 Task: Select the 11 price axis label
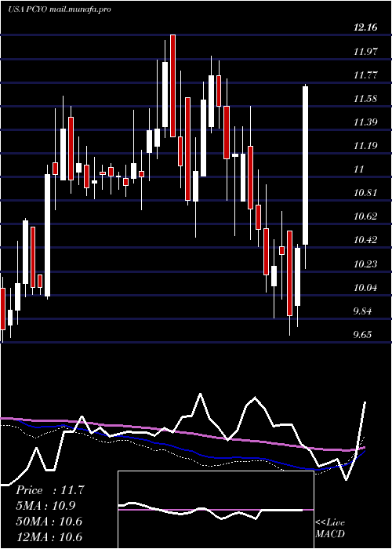[359, 169]
